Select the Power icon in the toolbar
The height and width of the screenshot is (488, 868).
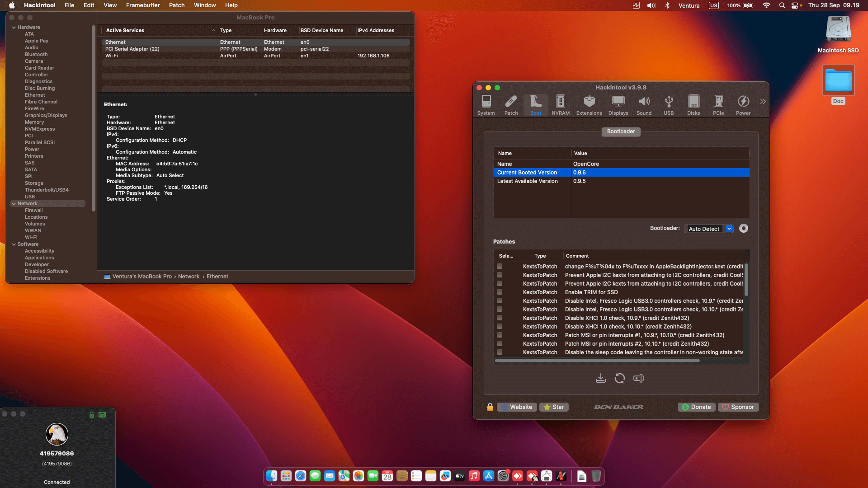point(743,104)
